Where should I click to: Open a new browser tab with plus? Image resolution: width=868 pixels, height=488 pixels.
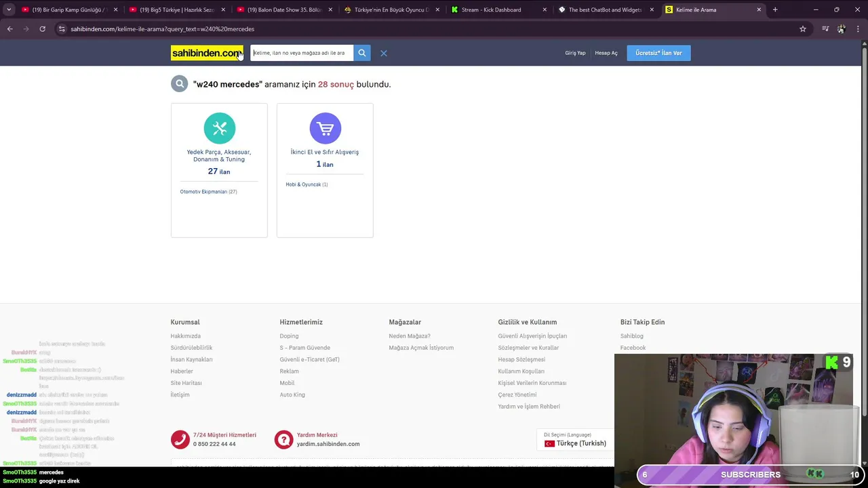775,9
